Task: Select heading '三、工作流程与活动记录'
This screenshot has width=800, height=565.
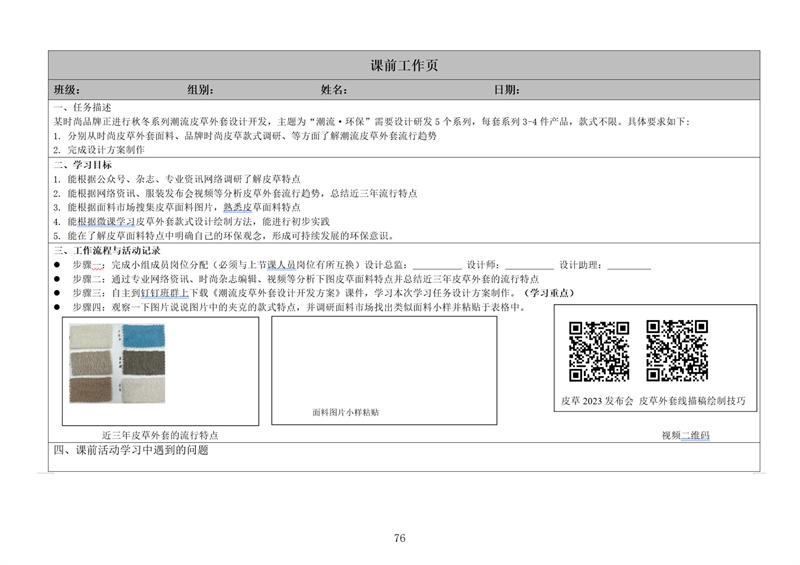Action: pyautogui.click(x=107, y=251)
